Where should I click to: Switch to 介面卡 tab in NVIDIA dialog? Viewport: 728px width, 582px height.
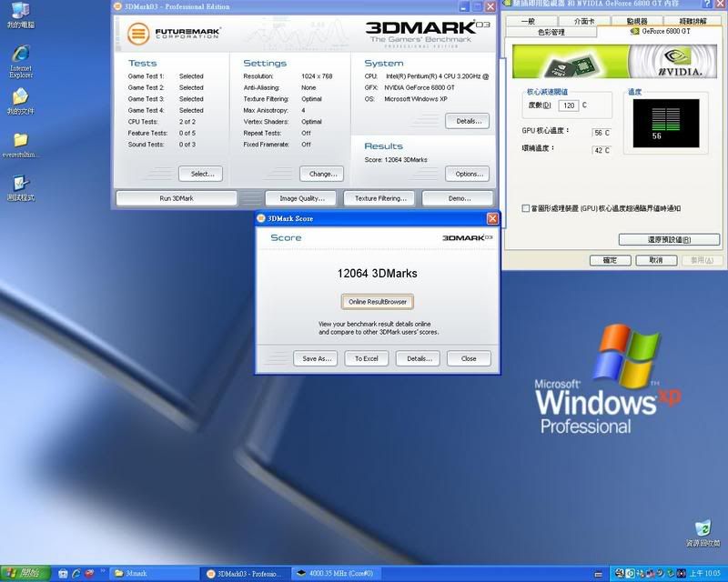[x=584, y=21]
